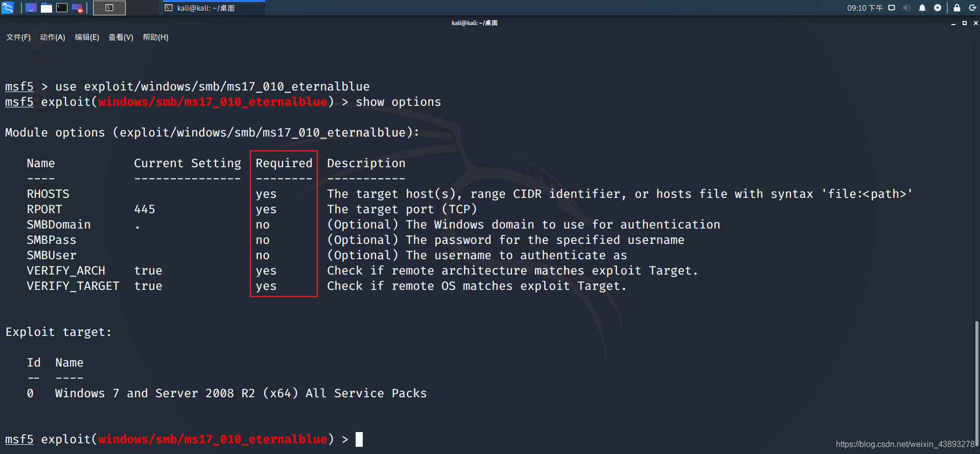Click the SMBDomain option name
This screenshot has width=980, height=454.
[59, 224]
